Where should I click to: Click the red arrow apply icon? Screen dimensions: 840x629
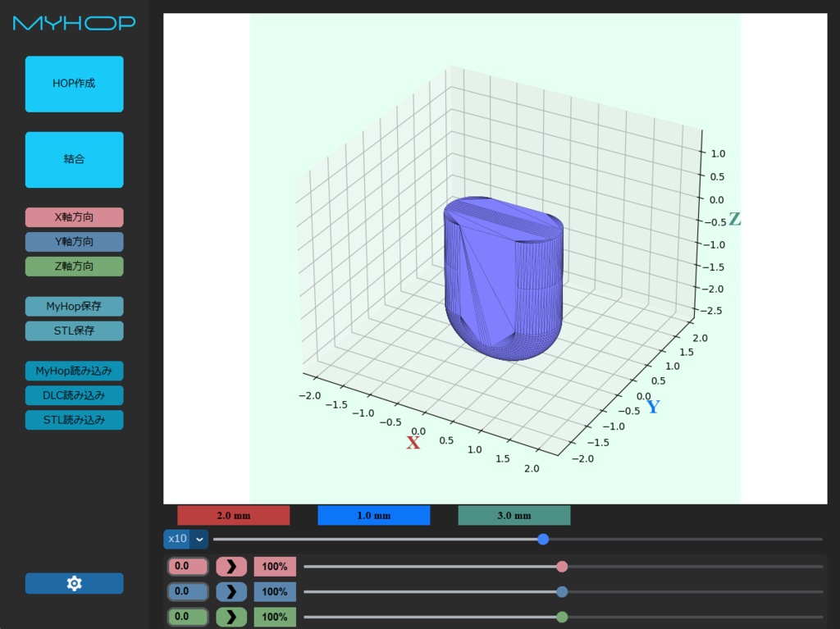(x=231, y=567)
